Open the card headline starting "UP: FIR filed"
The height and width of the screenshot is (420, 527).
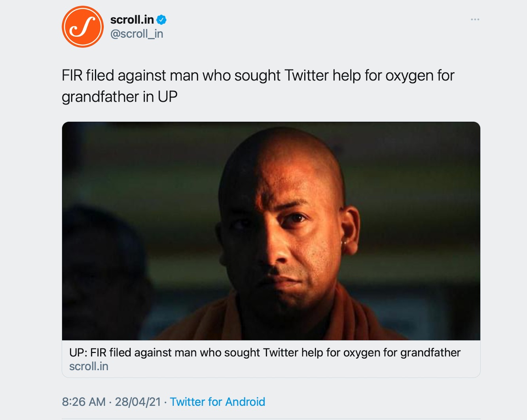(265, 352)
